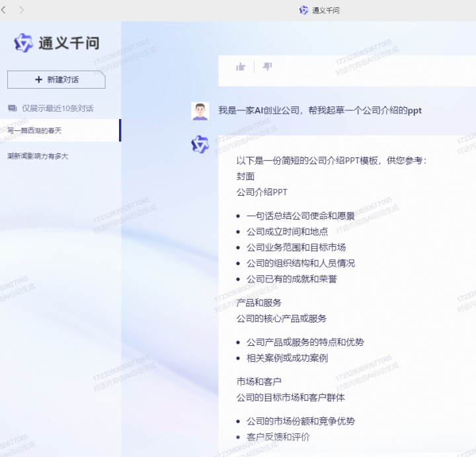Click the thumbs-up icon on the response
Viewport: 476px width, 457px height.
coord(241,66)
